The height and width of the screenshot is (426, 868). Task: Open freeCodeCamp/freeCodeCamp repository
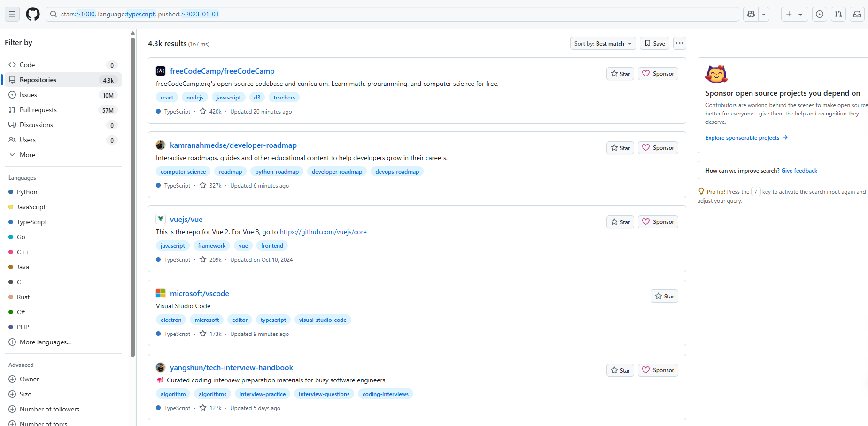222,71
